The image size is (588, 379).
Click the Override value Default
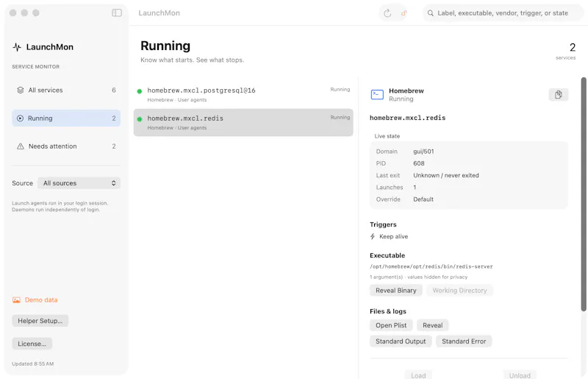tap(423, 199)
